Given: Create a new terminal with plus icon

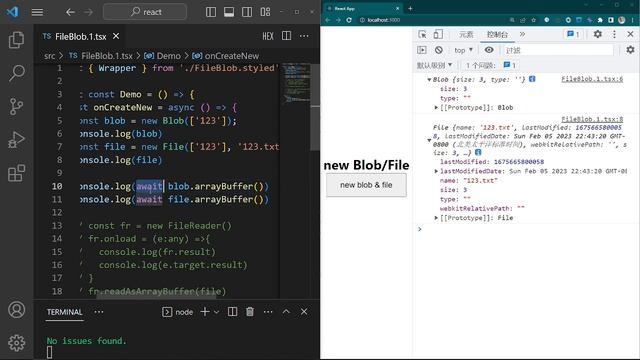Looking at the screenshot, I should pos(205,312).
